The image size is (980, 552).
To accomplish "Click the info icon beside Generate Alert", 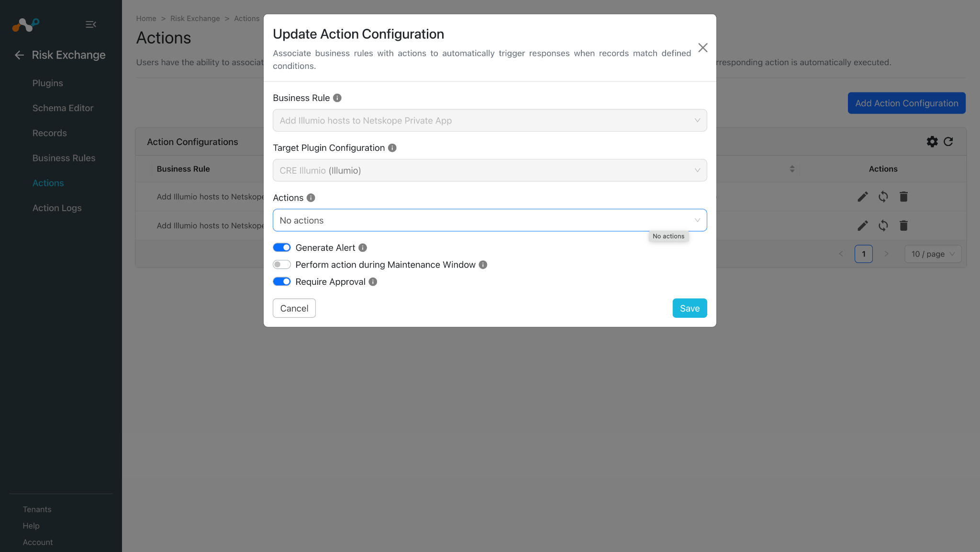I will [363, 248].
